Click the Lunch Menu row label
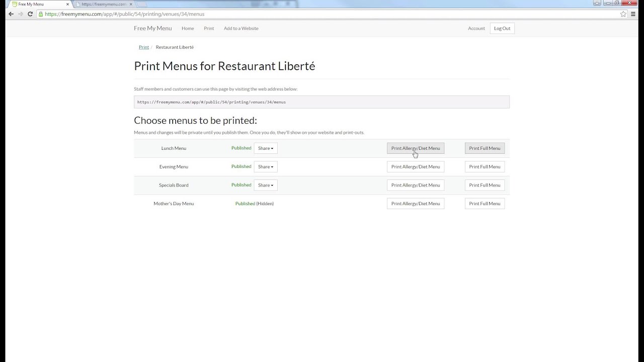Screen dimensions: 644x362 coord(174,148)
